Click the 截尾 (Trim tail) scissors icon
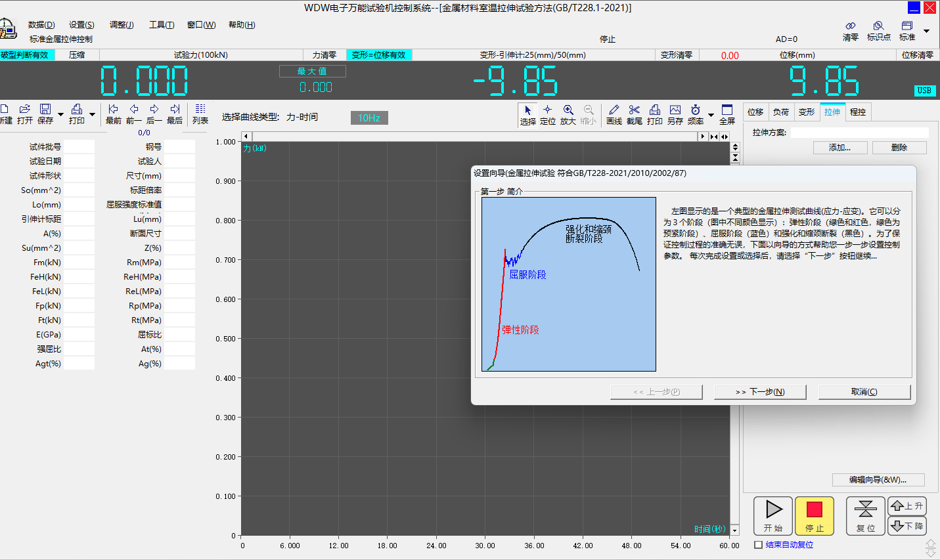940x560 pixels. coord(634,114)
